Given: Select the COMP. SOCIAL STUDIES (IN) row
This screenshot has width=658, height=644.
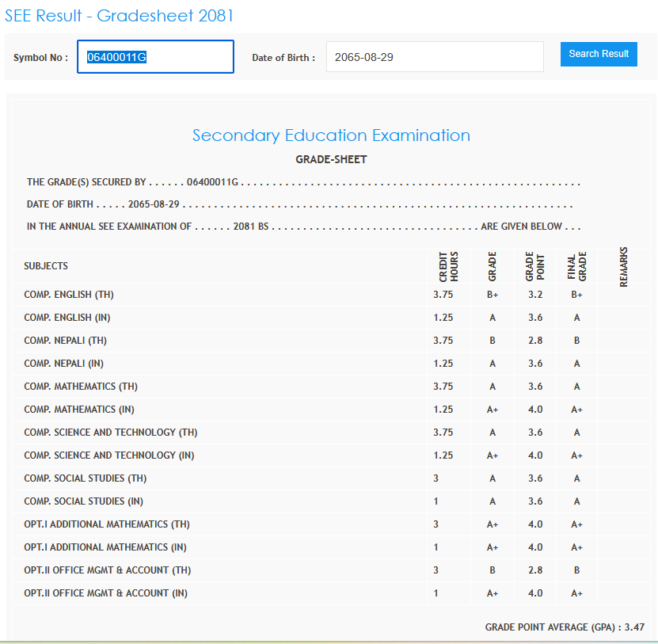Looking at the screenshot, I should point(83,501).
